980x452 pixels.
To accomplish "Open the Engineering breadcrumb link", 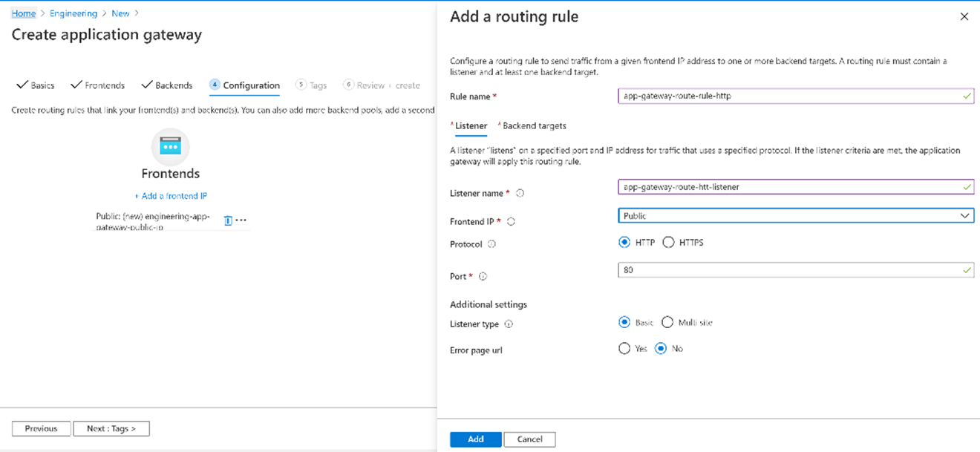I will point(73,13).
